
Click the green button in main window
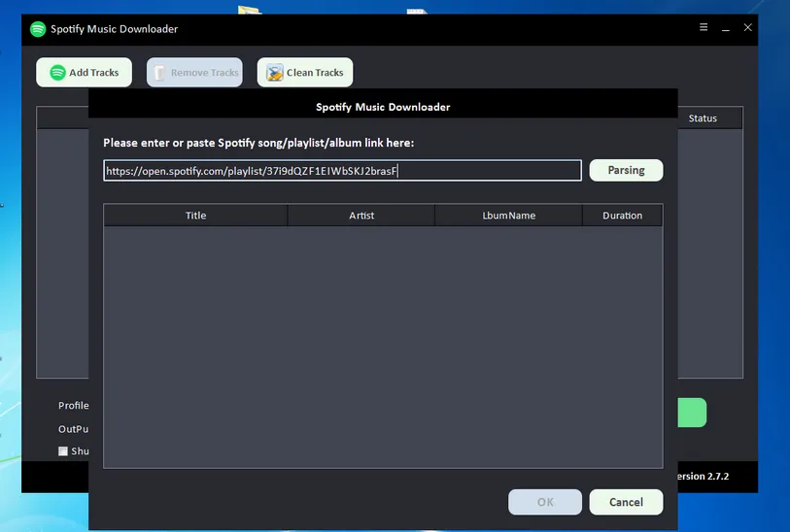coord(692,413)
